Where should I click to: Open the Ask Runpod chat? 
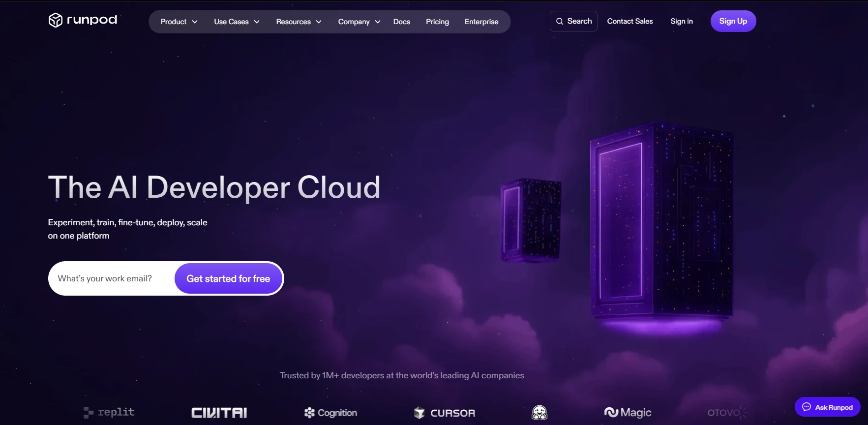(x=828, y=407)
